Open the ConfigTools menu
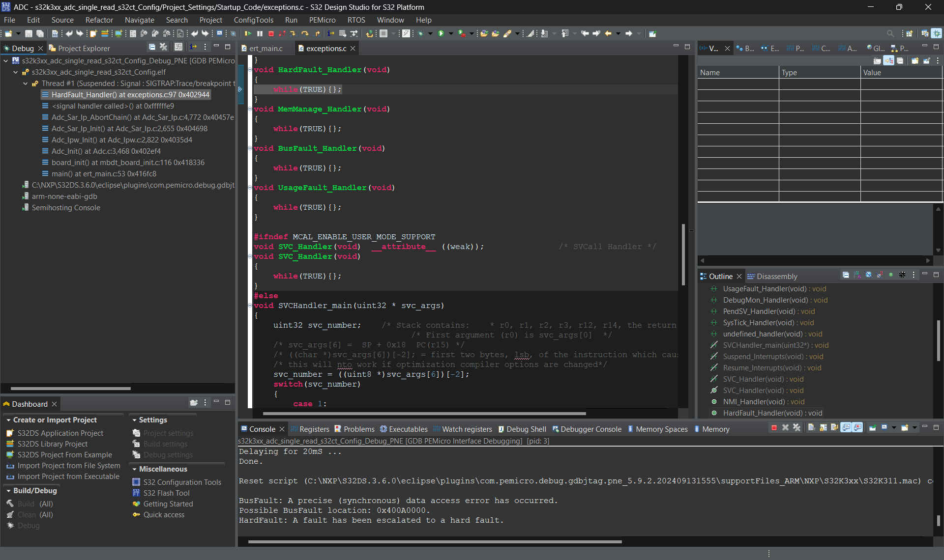This screenshot has width=944, height=560. [x=253, y=20]
